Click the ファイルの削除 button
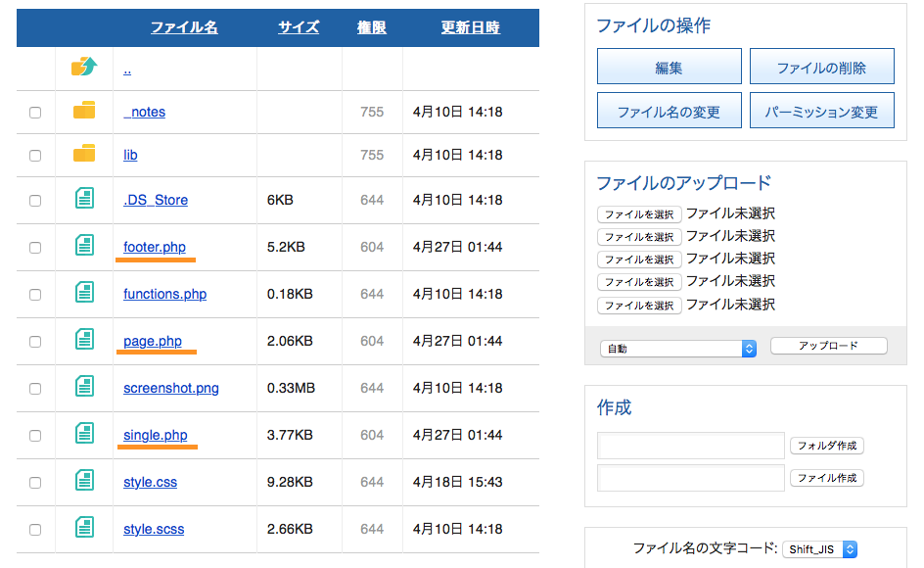This screenshot has height=568, width=924. tap(822, 67)
